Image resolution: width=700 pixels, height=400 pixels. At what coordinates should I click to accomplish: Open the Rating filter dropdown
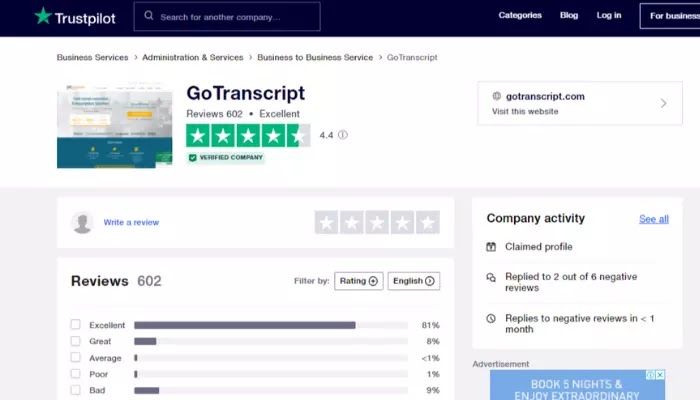point(358,281)
